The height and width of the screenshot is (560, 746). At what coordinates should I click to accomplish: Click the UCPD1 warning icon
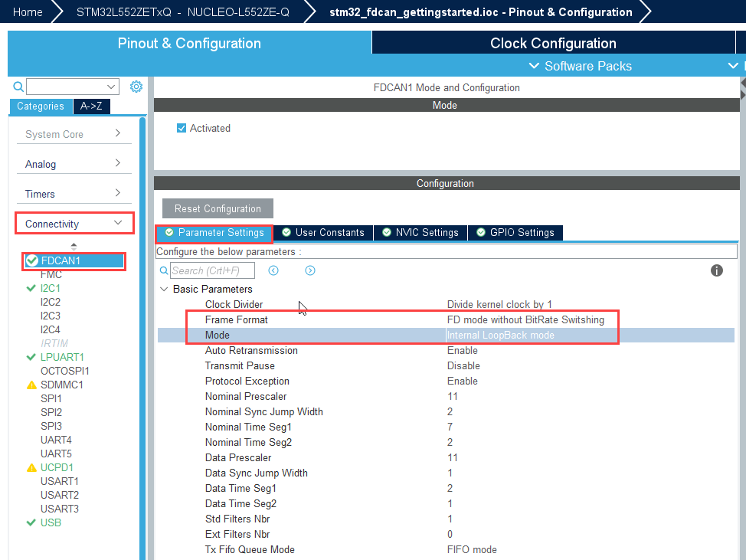coord(31,467)
